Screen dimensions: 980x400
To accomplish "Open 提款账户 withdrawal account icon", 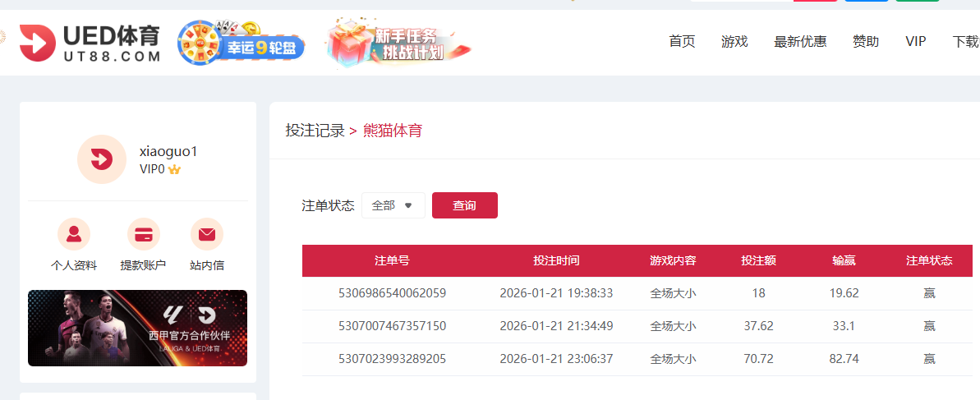I will pyautogui.click(x=144, y=234).
